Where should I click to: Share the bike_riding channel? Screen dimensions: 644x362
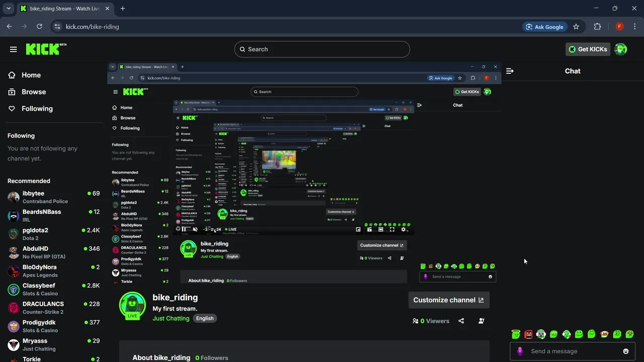[461, 321]
